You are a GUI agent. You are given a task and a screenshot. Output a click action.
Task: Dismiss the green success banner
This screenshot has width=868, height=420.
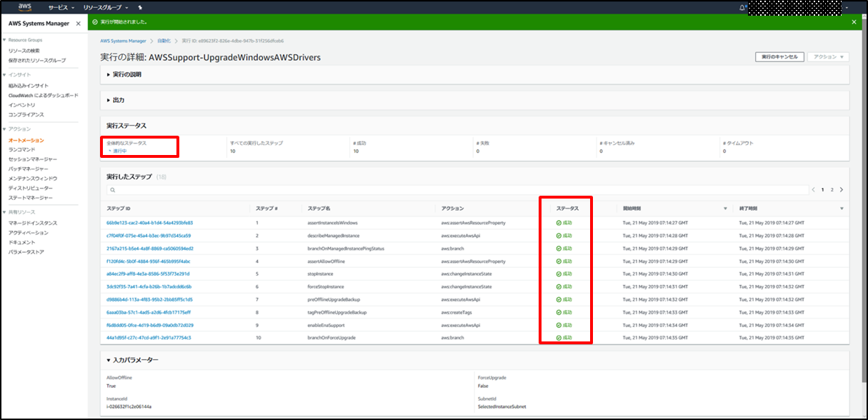point(854,22)
